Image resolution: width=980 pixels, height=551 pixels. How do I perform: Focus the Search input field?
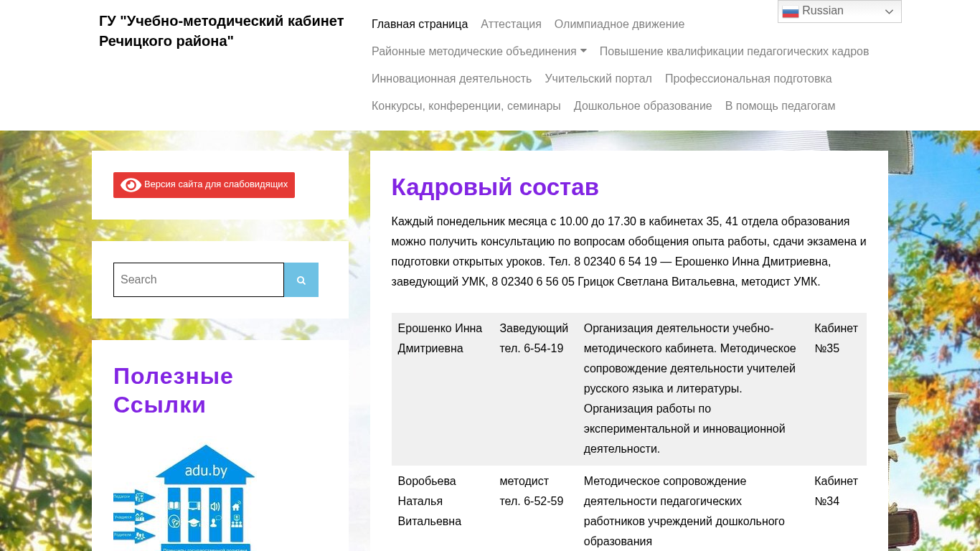pos(199,280)
